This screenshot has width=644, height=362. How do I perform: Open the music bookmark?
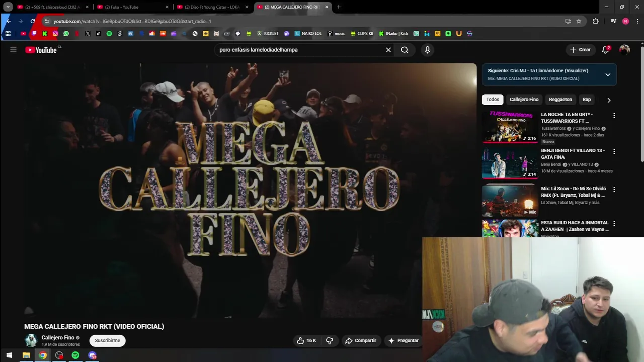(336, 34)
